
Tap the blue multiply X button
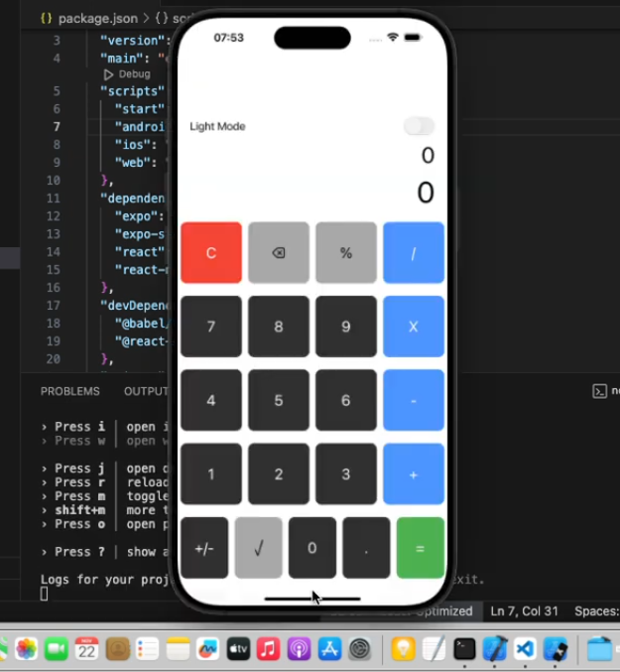coord(414,327)
